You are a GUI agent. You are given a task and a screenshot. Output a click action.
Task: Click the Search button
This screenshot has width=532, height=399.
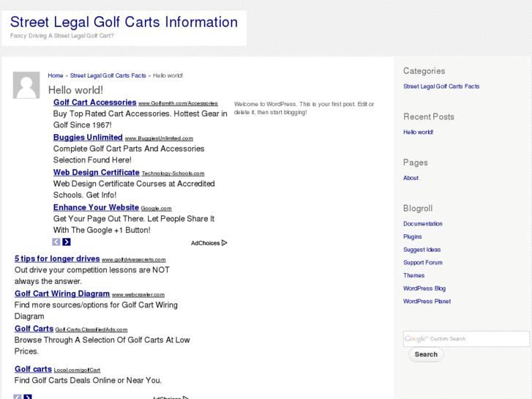coord(426,354)
